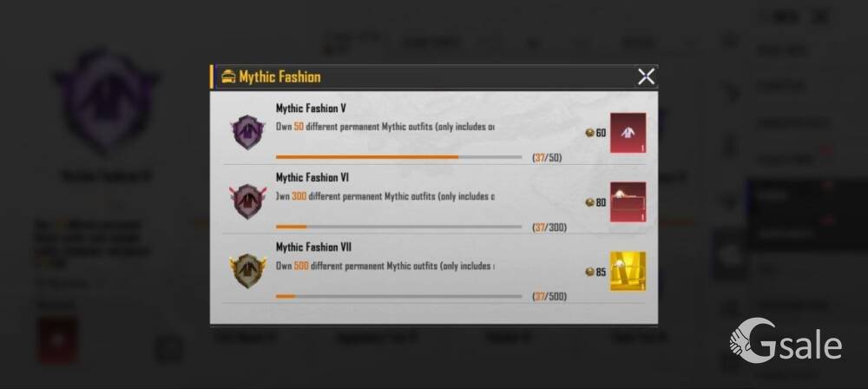Open the gold crate reward for Fashion VII
The height and width of the screenshot is (389, 868).
[628, 272]
